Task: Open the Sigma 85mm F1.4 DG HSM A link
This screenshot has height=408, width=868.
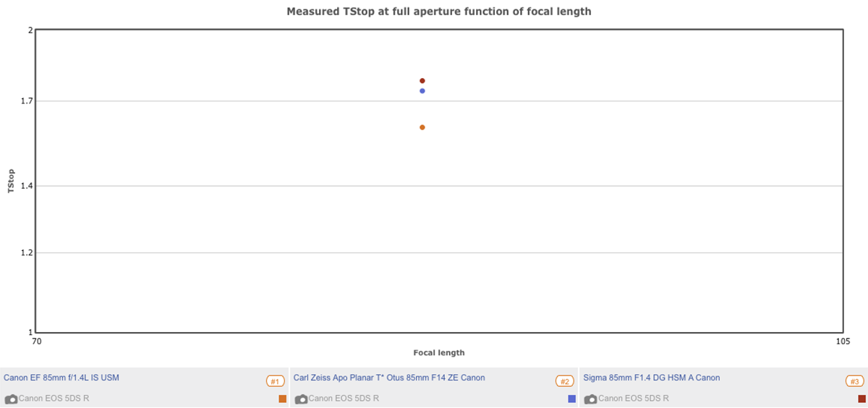Action: pyautogui.click(x=651, y=378)
